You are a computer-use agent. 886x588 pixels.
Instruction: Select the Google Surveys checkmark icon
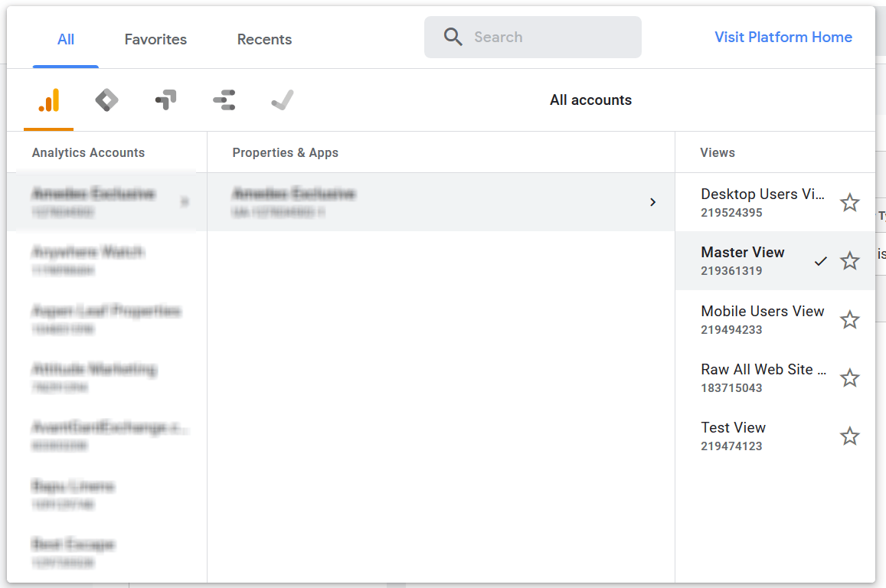tap(282, 99)
